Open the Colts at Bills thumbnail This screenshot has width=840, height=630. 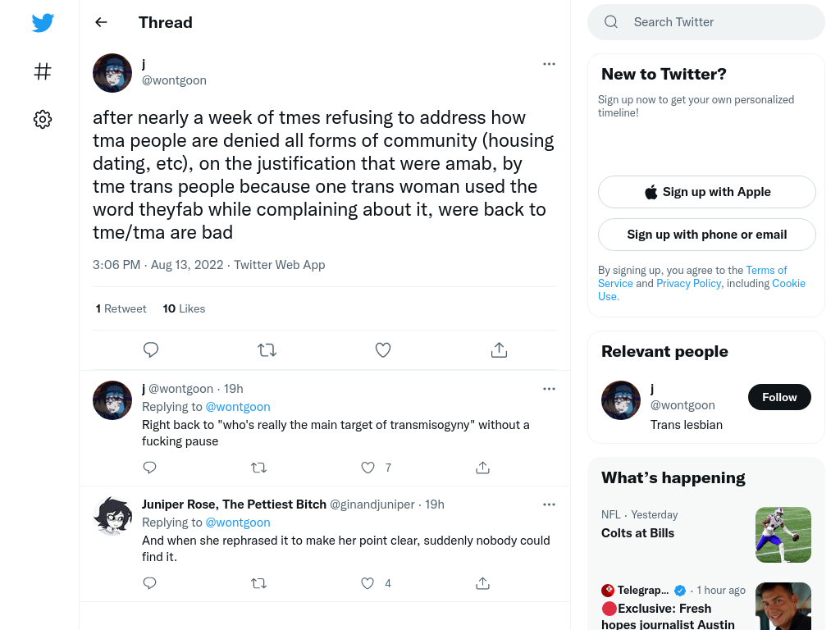point(783,535)
